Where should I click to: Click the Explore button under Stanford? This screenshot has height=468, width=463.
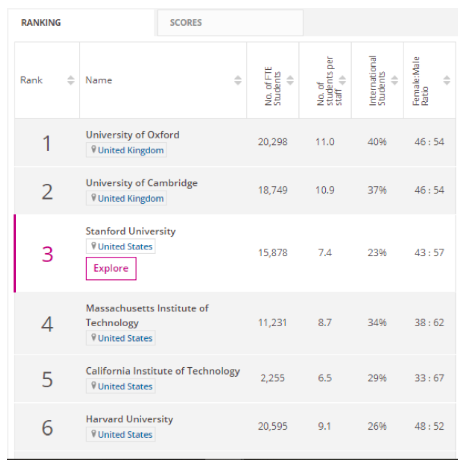pos(111,268)
